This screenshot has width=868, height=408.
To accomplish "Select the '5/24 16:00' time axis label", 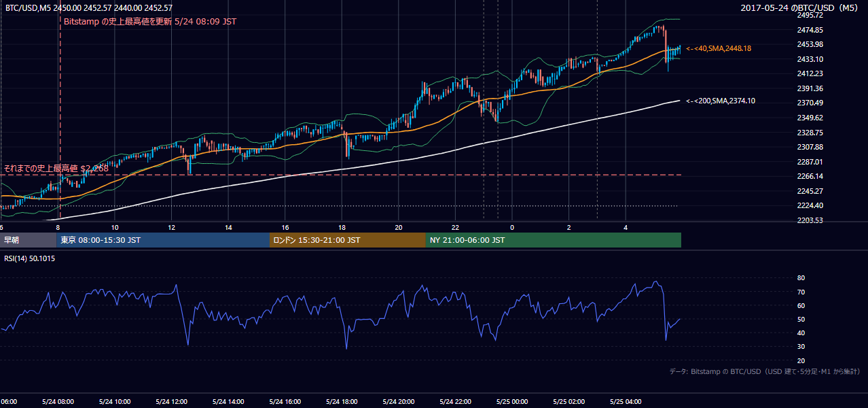I will click(285, 402).
